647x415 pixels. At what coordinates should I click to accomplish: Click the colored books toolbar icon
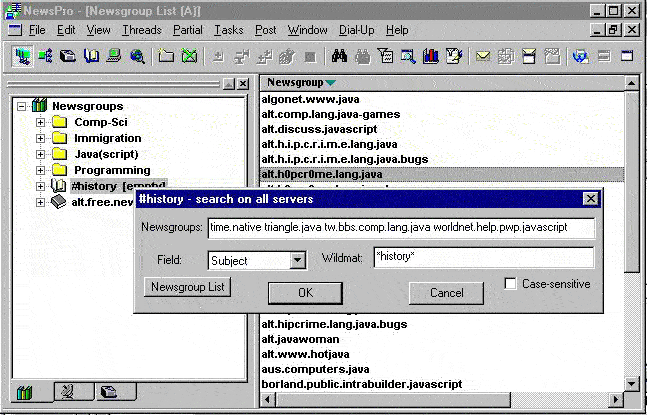[x=431, y=56]
